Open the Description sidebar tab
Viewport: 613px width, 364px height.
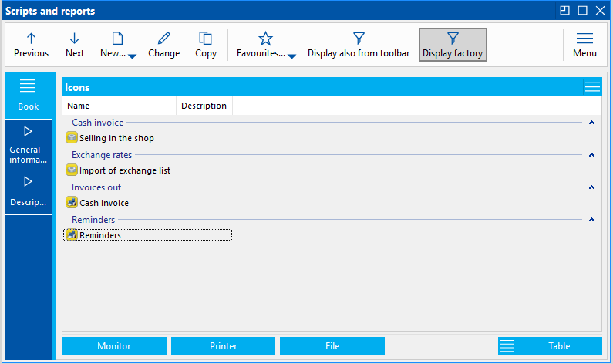click(x=29, y=191)
